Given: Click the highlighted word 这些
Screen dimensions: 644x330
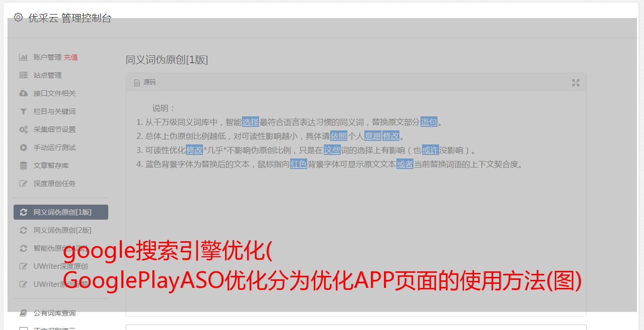Looking at the screenshot, I should pyautogui.click(x=332, y=150).
